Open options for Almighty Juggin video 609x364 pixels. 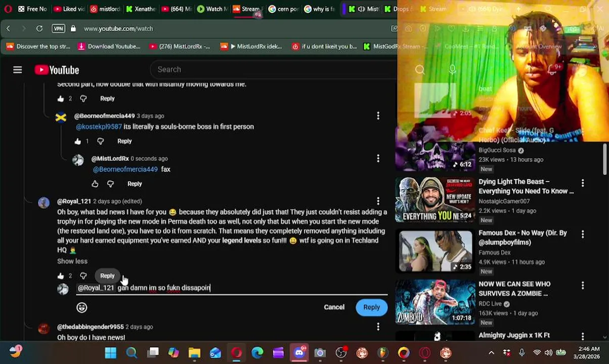coord(582,336)
